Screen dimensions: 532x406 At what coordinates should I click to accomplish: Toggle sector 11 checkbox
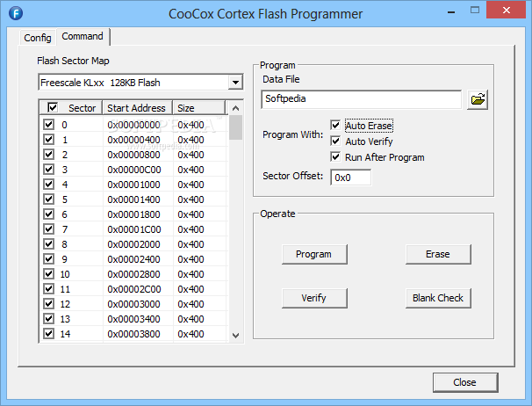click(48, 289)
